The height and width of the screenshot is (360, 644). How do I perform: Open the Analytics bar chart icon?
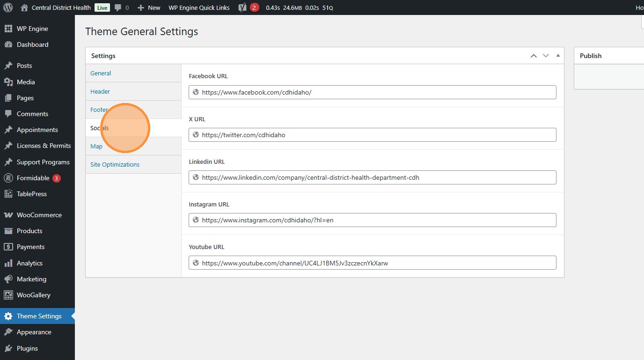click(x=8, y=263)
